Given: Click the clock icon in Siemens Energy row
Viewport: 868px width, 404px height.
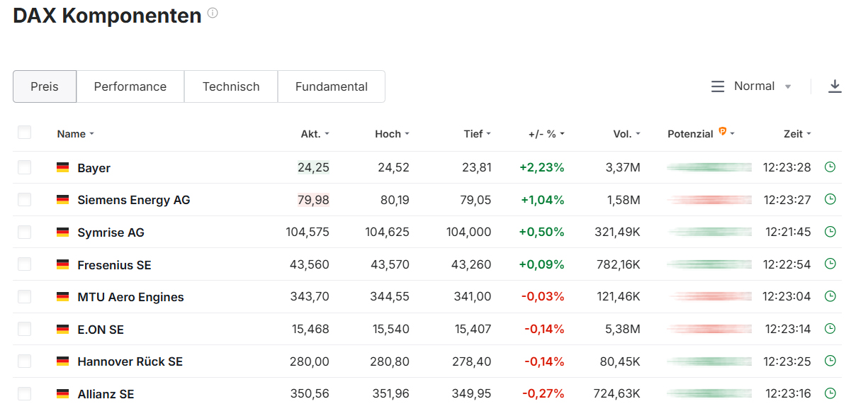Looking at the screenshot, I should pyautogui.click(x=830, y=199).
